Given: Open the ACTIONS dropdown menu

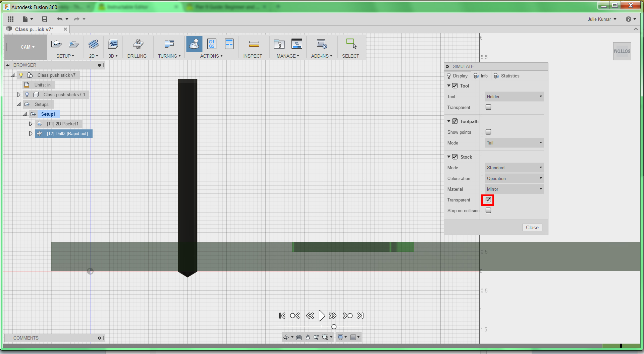Looking at the screenshot, I should click(211, 56).
